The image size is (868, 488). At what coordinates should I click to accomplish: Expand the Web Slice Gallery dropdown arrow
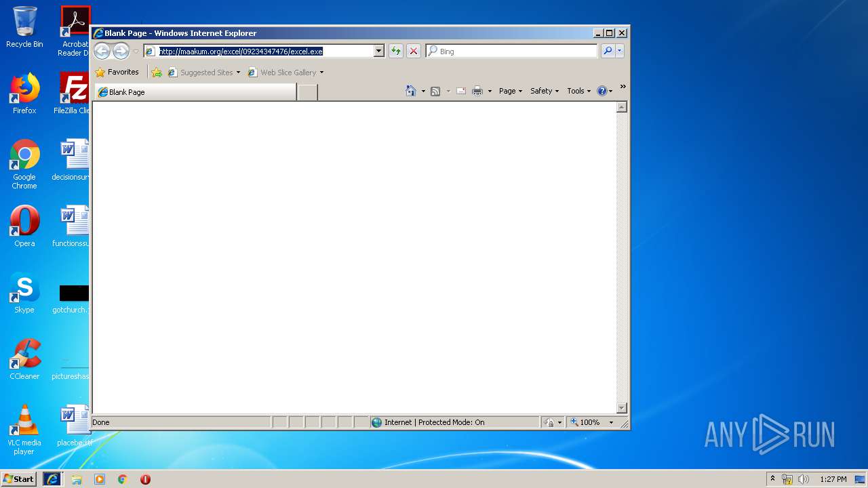[321, 73]
